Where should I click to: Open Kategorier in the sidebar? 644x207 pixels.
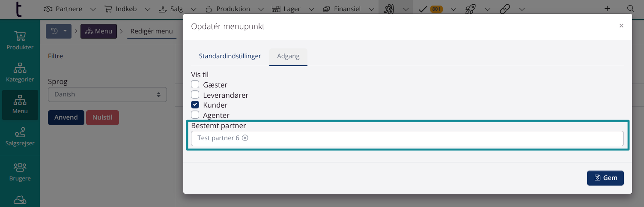(20, 72)
